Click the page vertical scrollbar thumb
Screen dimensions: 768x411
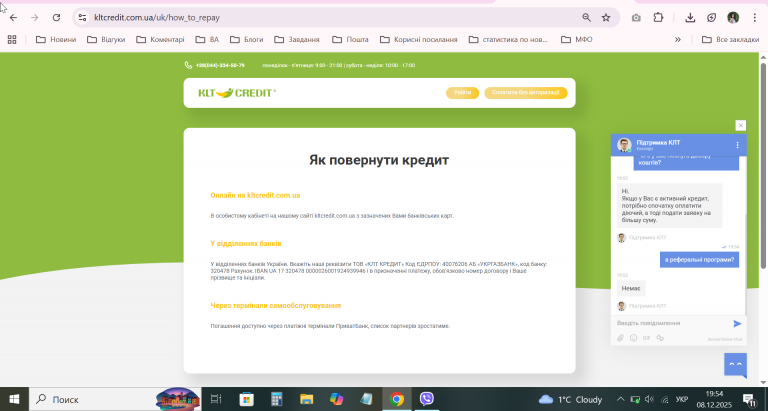point(763,165)
